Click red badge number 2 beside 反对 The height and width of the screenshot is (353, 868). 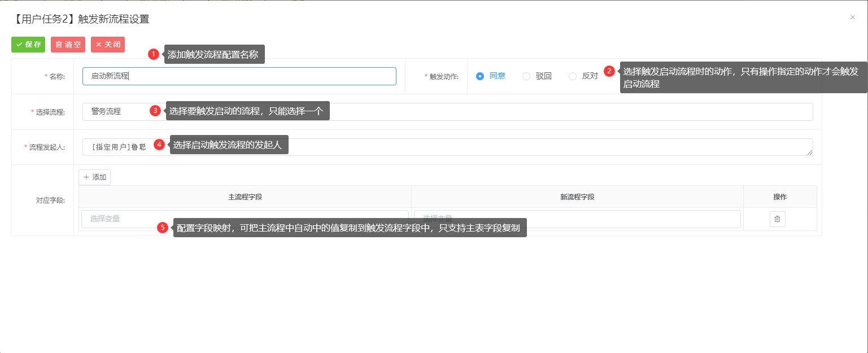[x=609, y=71]
